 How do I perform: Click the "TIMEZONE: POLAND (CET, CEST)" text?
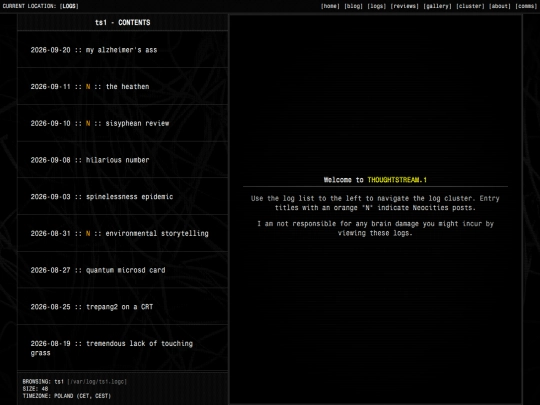point(67,396)
